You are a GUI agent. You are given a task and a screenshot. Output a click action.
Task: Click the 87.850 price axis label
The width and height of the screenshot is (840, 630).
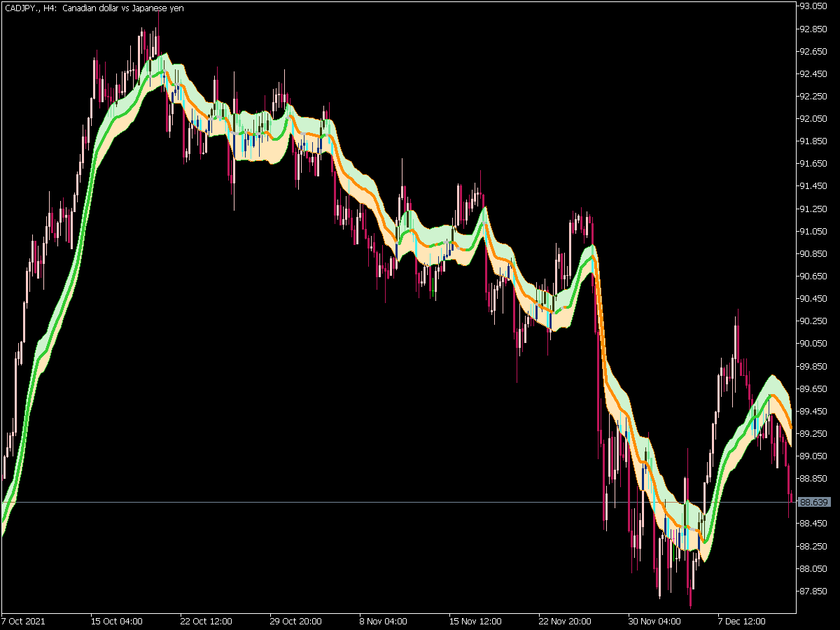814,591
